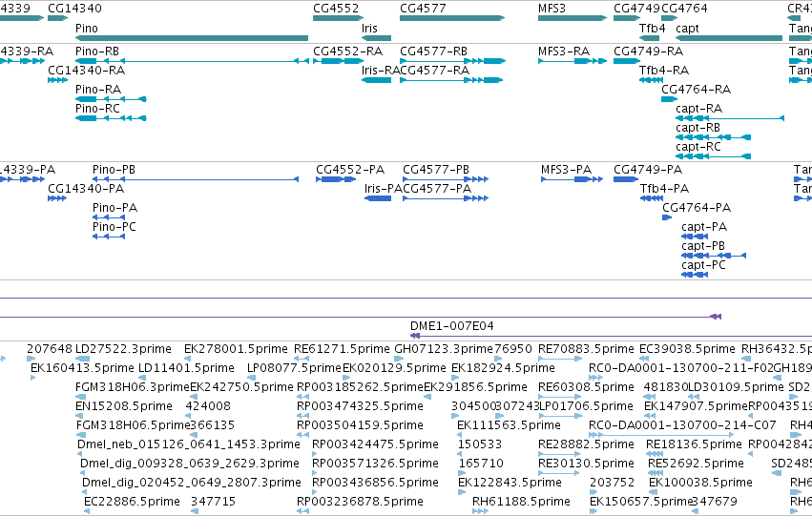
Task: Click the capt-PC protein label
Action: pyautogui.click(x=704, y=264)
